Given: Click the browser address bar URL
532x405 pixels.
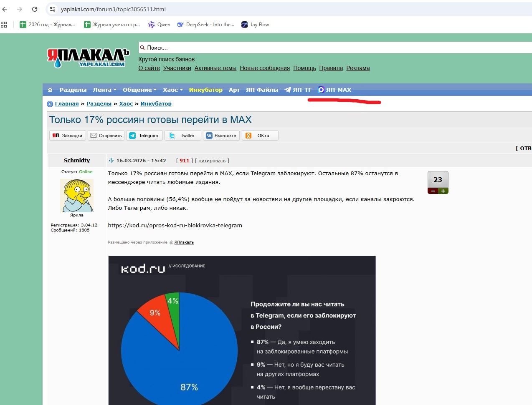Looking at the screenshot, I should [x=113, y=9].
